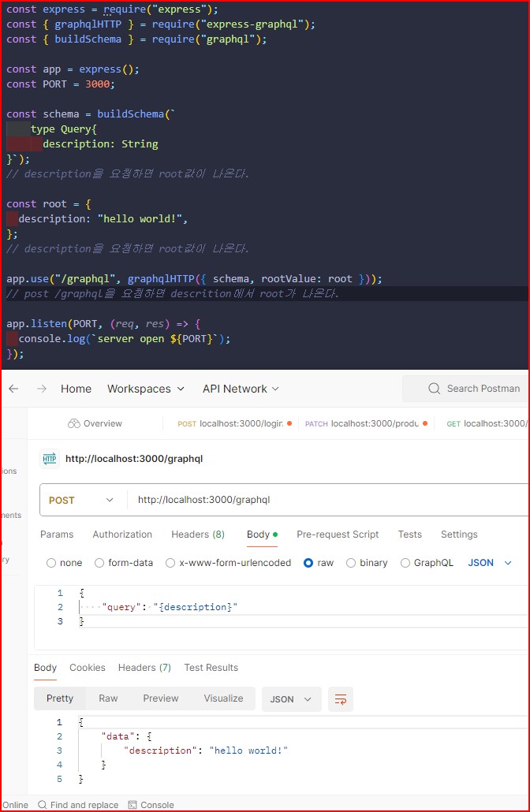This screenshot has width=530, height=812.
Task: Select the Preview response view
Action: pos(161,698)
